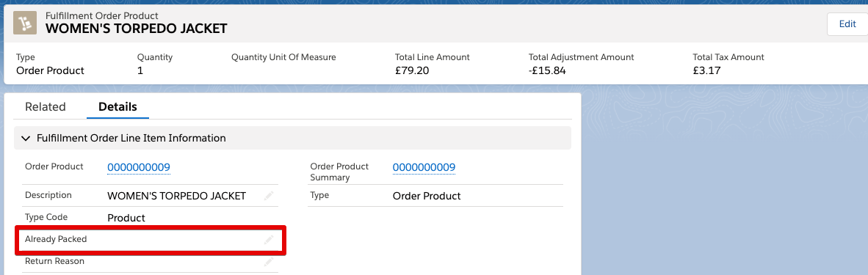The width and height of the screenshot is (868, 275).
Task: Open Order Product Summary link 0000000009
Action: tap(424, 168)
